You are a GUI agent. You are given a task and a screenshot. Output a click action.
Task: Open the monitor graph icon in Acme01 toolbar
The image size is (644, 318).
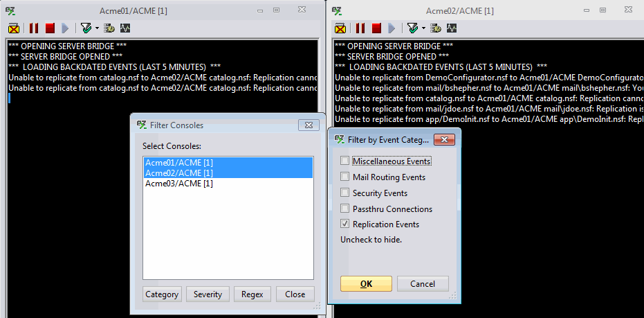point(125,28)
